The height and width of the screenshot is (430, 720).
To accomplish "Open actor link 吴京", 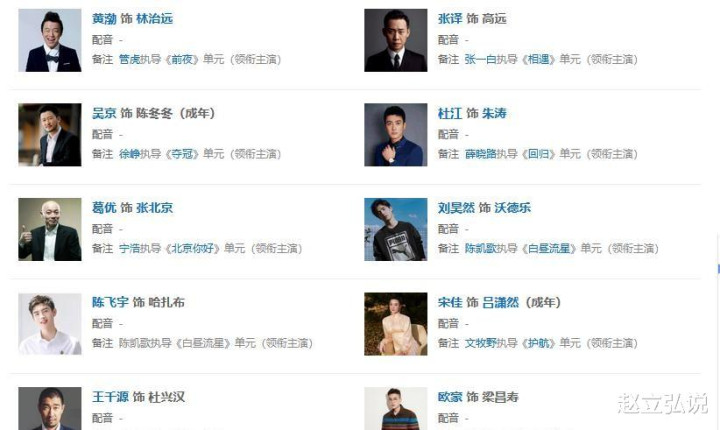I will tap(104, 113).
